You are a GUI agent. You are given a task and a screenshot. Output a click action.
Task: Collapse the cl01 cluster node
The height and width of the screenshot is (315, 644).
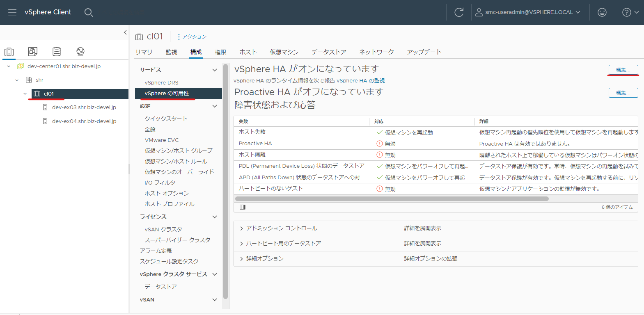[x=25, y=94]
